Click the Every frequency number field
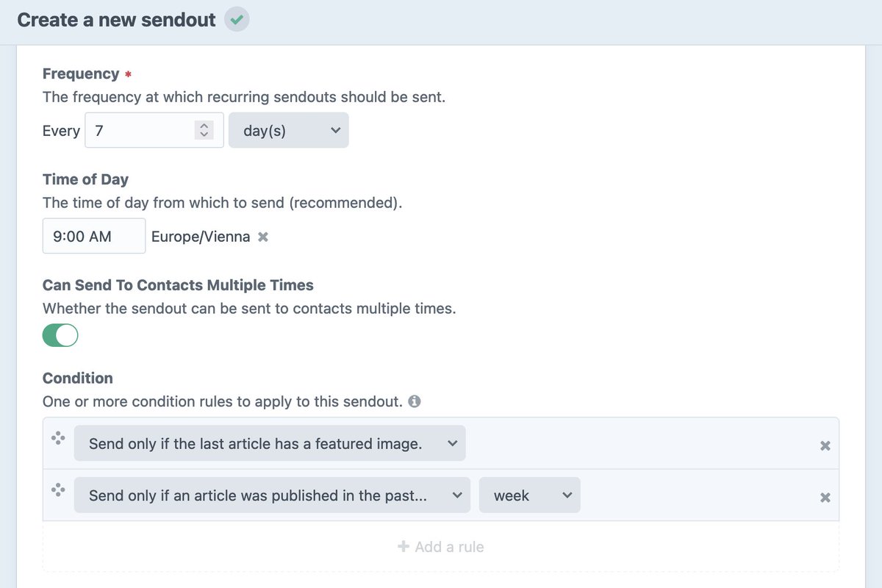Screen dimensions: 882x588 [154, 130]
